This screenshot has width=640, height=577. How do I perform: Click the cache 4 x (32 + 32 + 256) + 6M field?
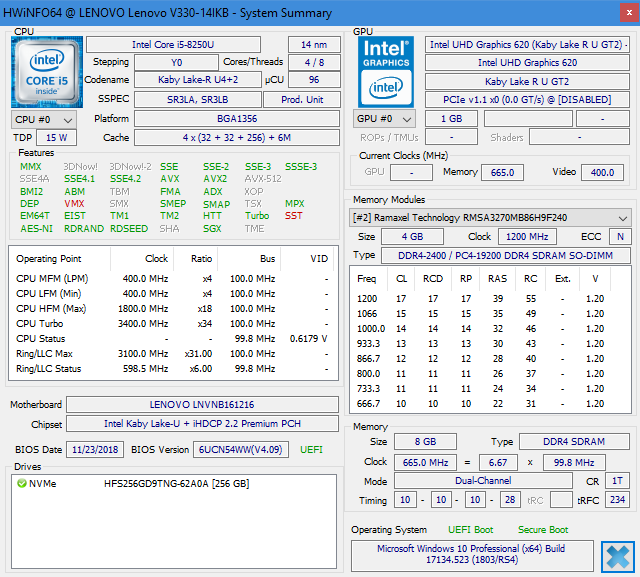coord(237,138)
